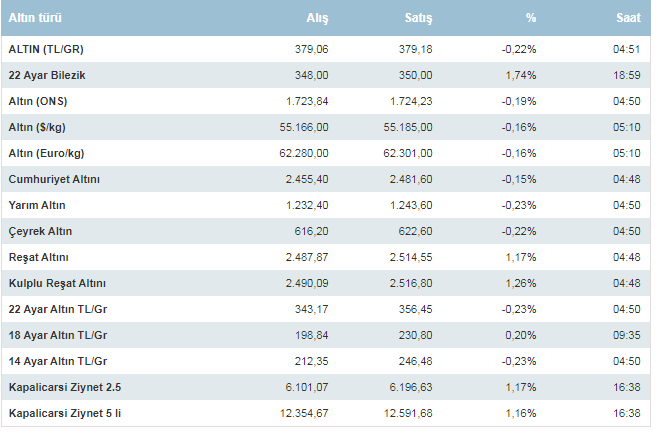Click the ALTIN (TL/GR) row label
Image resolution: width=658 pixels, height=434 pixels.
point(50,49)
